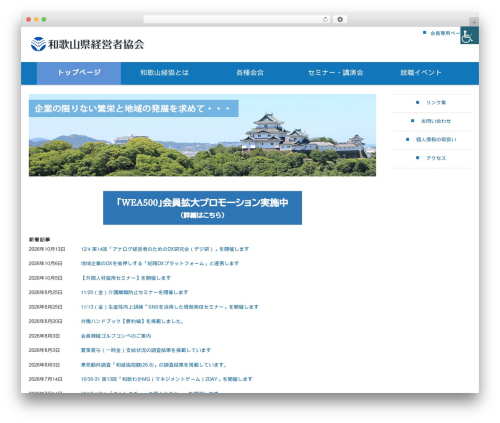This screenshot has width=500, height=423.
Task: Maximize the window with green button
Action: pos(44,20)
